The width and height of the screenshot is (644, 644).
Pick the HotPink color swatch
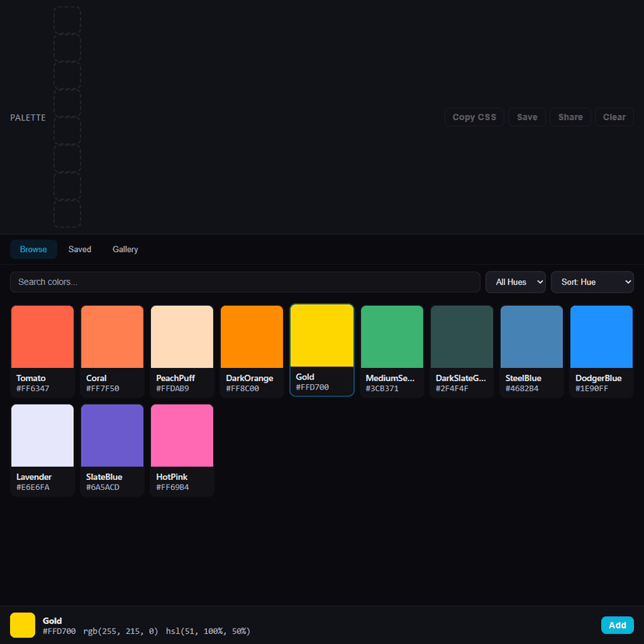click(181, 434)
